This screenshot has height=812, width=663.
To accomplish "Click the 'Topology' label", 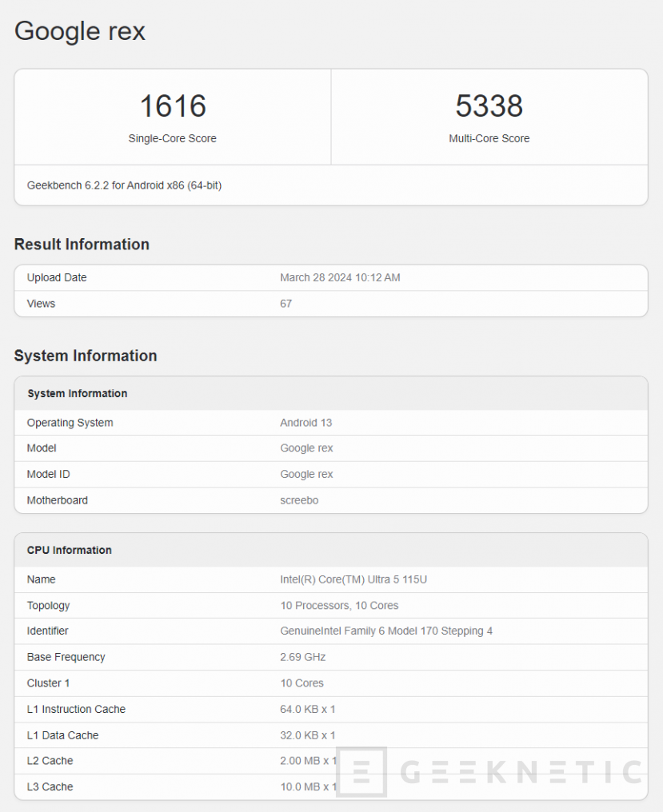I will pyautogui.click(x=48, y=605).
